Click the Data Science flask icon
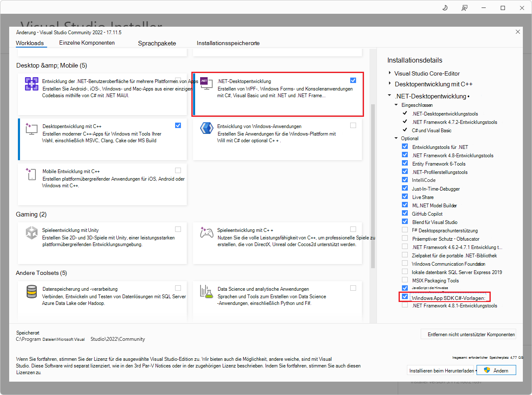 (207, 291)
